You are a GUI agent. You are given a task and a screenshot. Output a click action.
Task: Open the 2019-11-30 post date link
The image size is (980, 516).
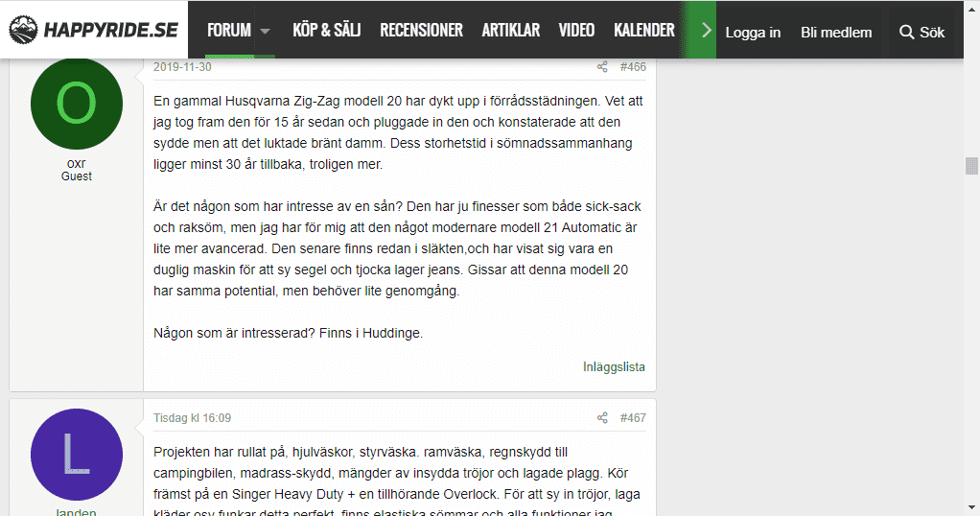[182, 67]
